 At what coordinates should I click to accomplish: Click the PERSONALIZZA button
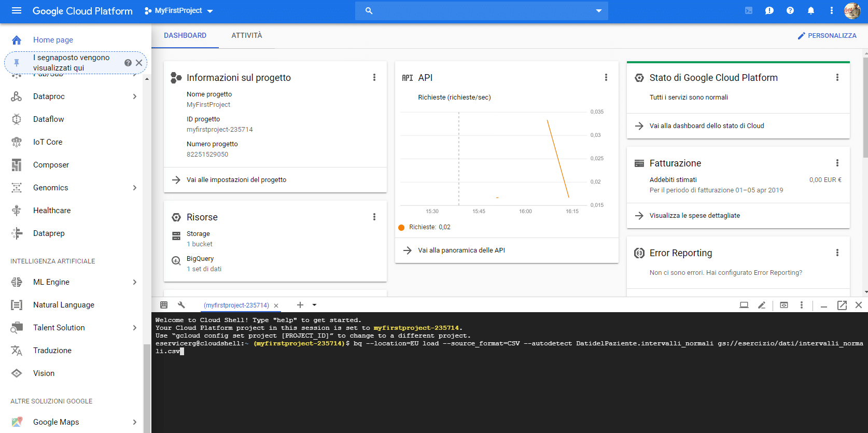point(827,35)
